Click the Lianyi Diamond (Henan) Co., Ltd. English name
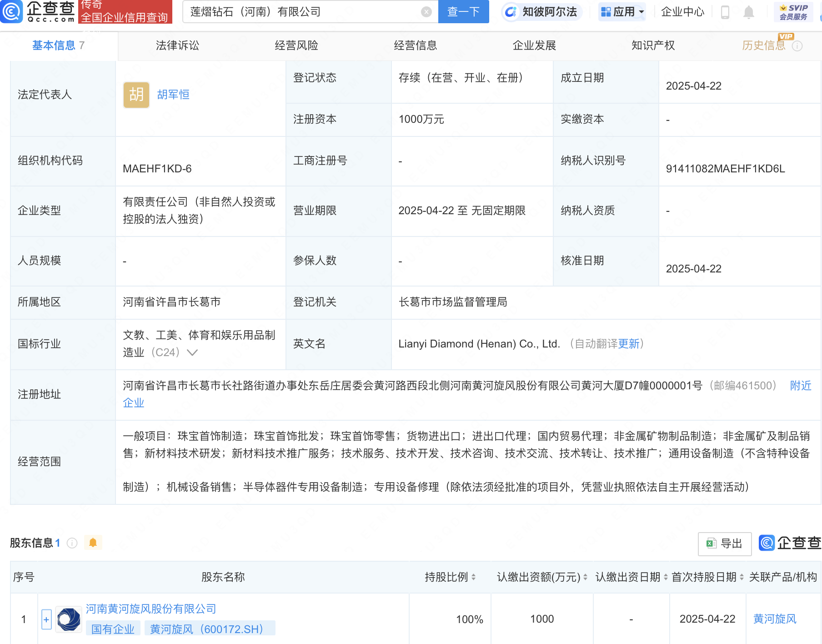Image resolution: width=822 pixels, height=644 pixels. 479,344
